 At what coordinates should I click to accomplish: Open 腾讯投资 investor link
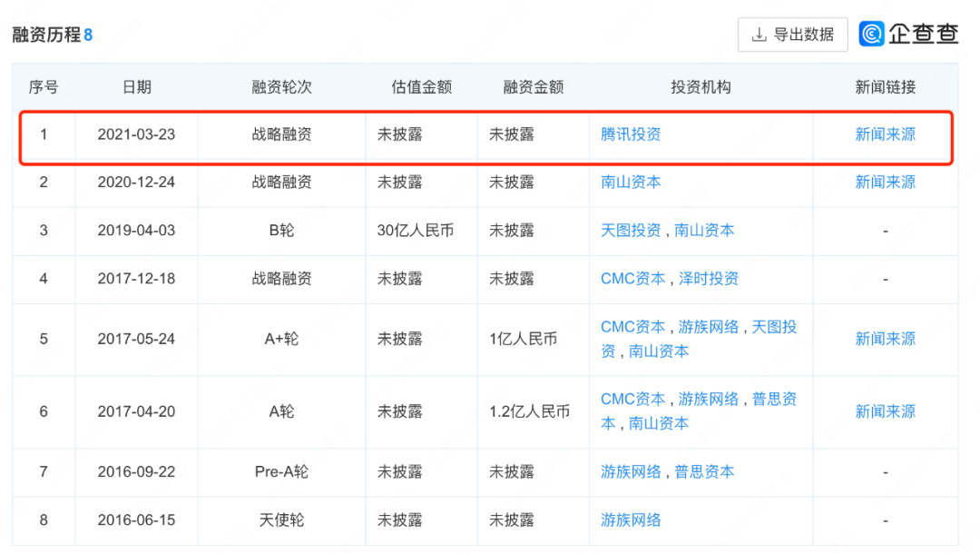point(631,134)
